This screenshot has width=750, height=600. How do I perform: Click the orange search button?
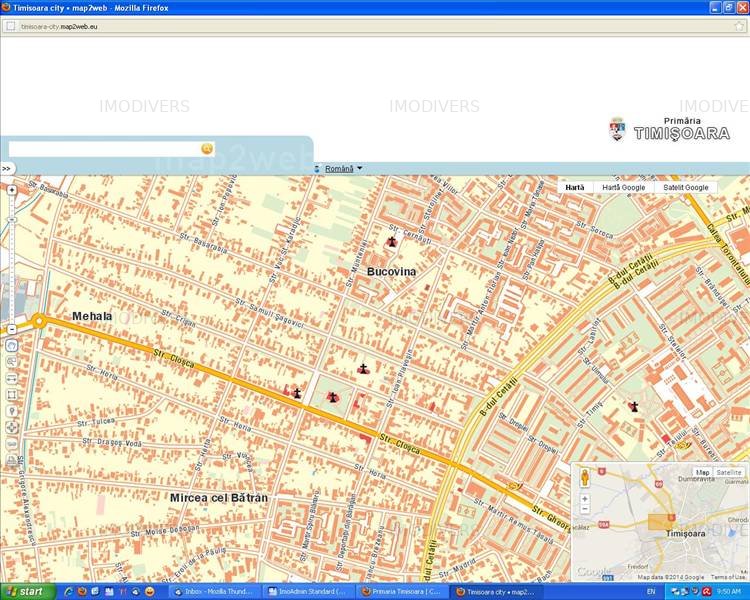pyautogui.click(x=207, y=148)
